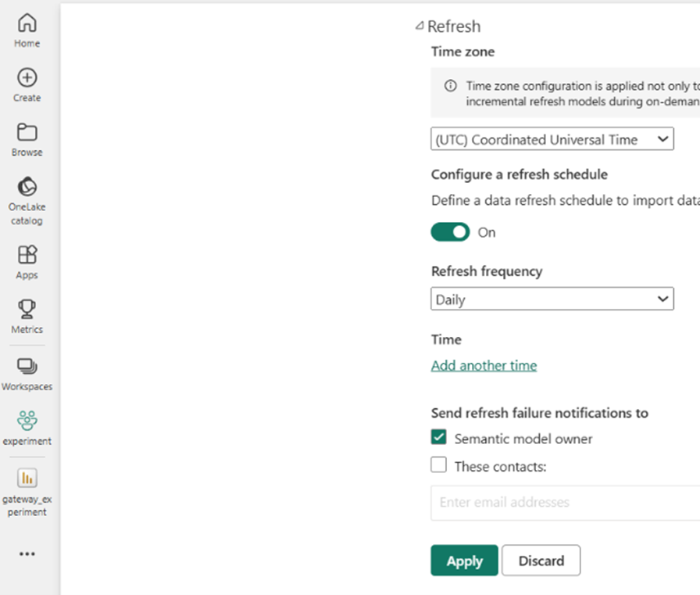Open the gateway_experiment report
Image resolution: width=700 pixels, height=595 pixels.
[x=27, y=491]
